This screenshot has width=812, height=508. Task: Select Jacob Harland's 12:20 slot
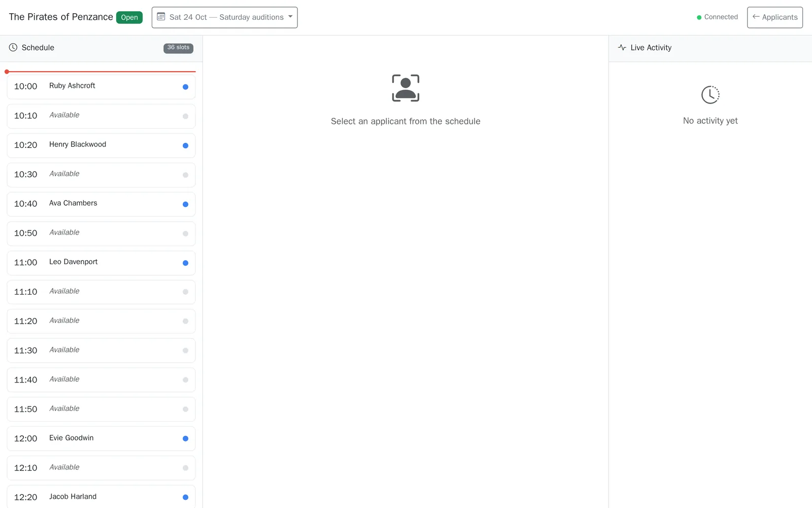point(101,497)
